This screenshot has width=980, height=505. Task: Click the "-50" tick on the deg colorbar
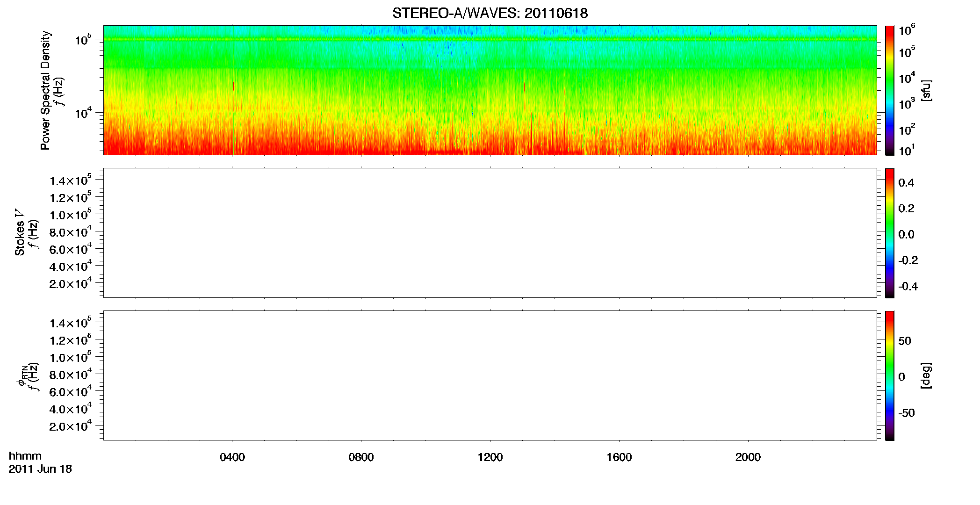[907, 413]
